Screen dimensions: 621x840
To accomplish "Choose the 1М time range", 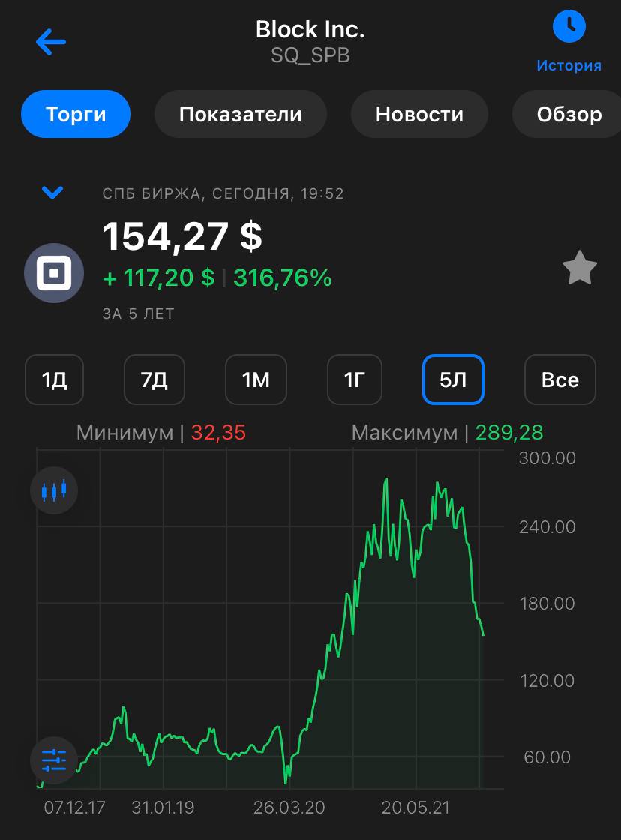I will pyautogui.click(x=256, y=379).
